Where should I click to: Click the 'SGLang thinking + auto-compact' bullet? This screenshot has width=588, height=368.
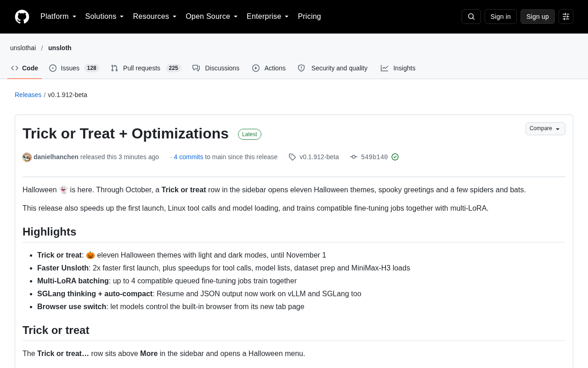(x=199, y=294)
